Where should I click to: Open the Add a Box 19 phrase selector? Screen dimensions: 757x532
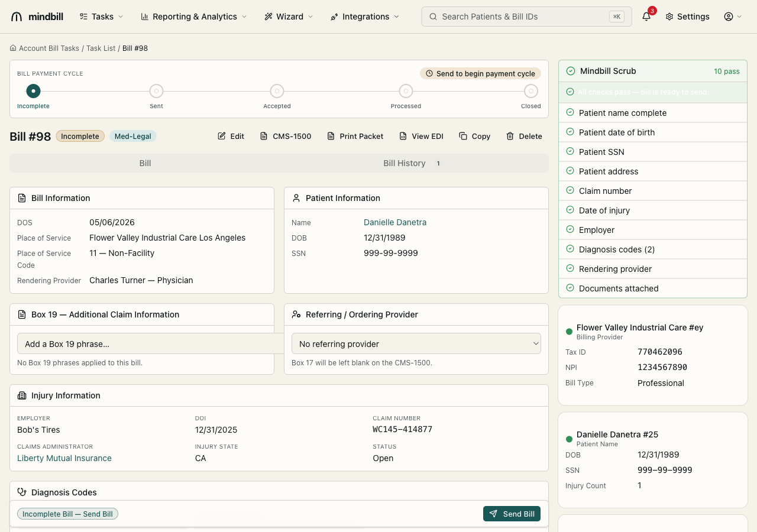point(151,343)
